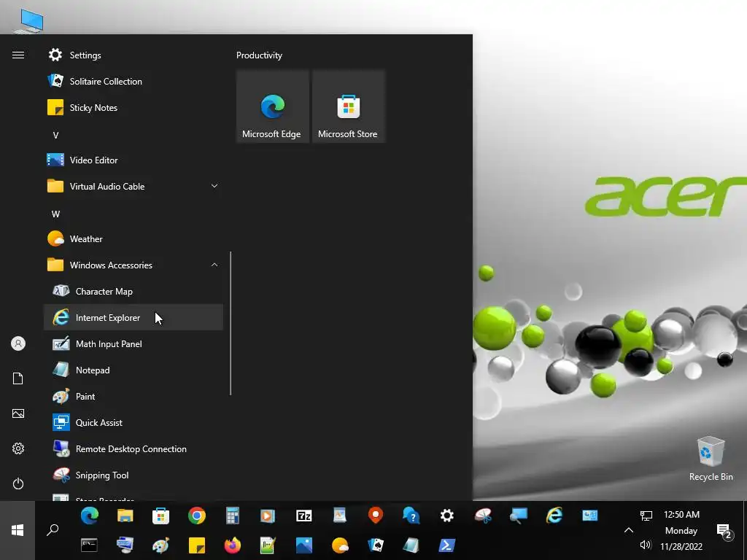Open Sticky Notes in the app list

(x=133, y=108)
